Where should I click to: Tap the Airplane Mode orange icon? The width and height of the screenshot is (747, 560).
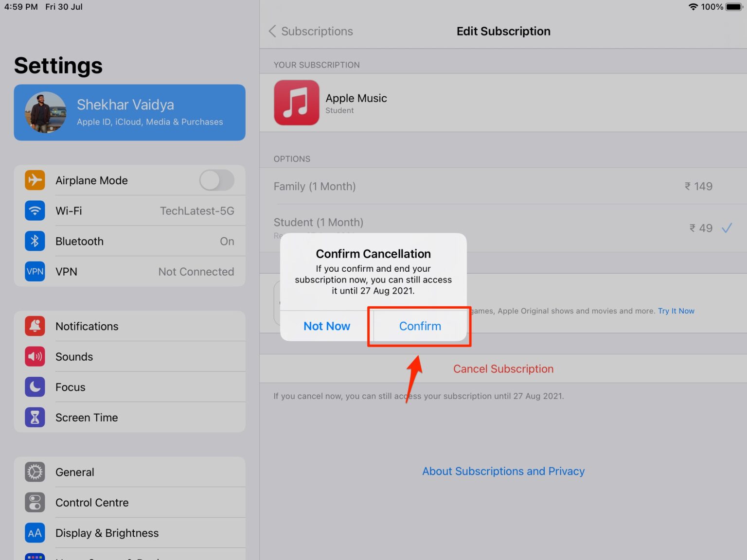tap(35, 180)
